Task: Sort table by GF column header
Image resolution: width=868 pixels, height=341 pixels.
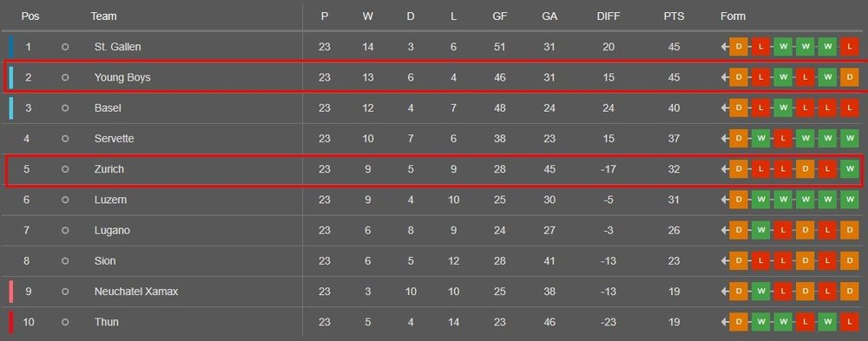Action: [500, 16]
